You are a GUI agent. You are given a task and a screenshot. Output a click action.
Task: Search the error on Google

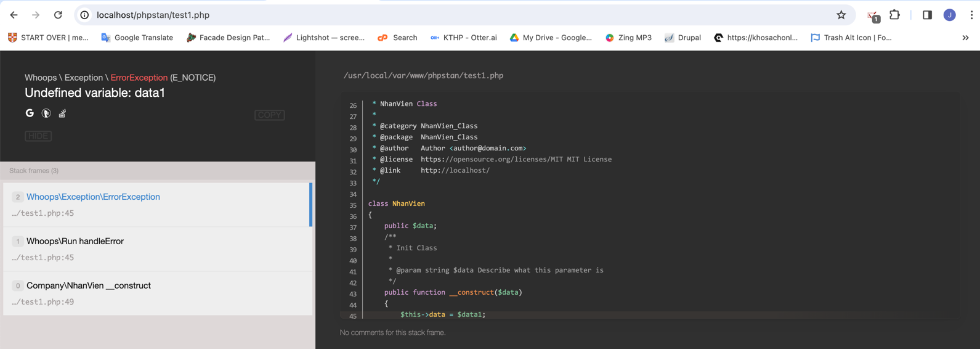(30, 113)
